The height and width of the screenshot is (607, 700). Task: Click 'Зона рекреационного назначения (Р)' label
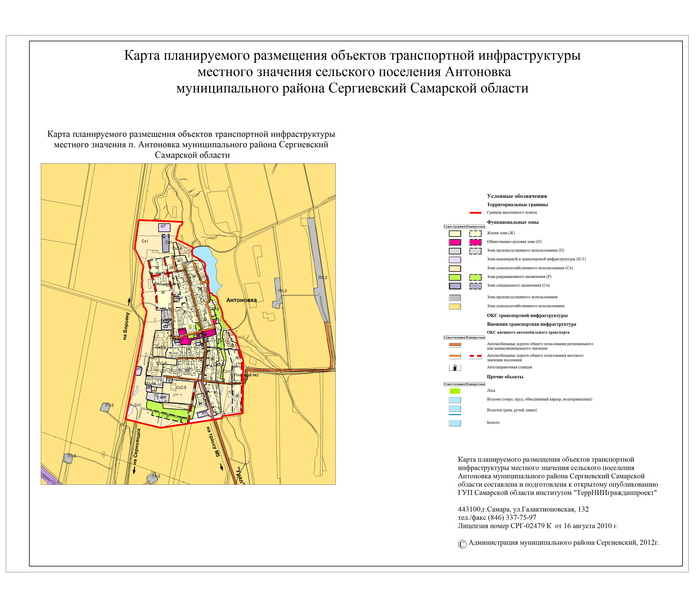[x=519, y=277]
